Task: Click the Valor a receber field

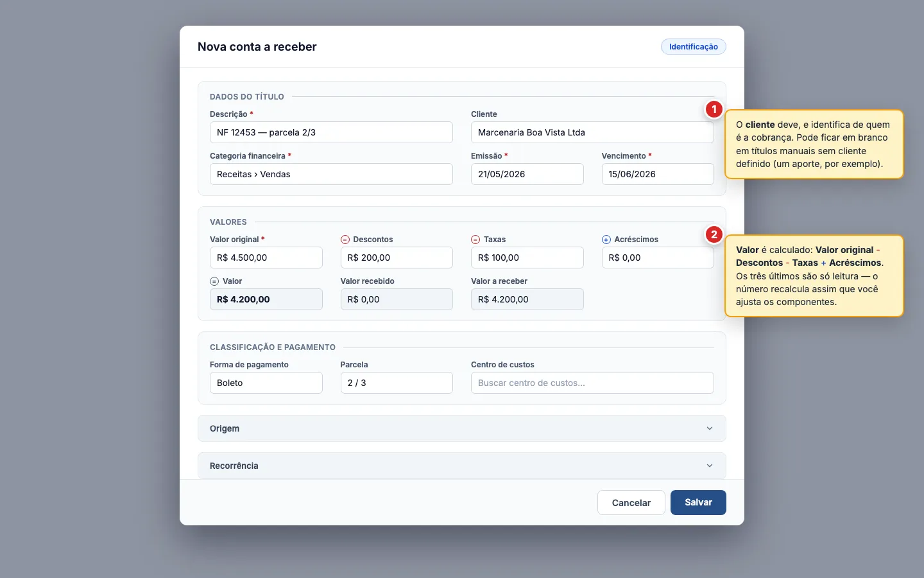Action: (527, 299)
